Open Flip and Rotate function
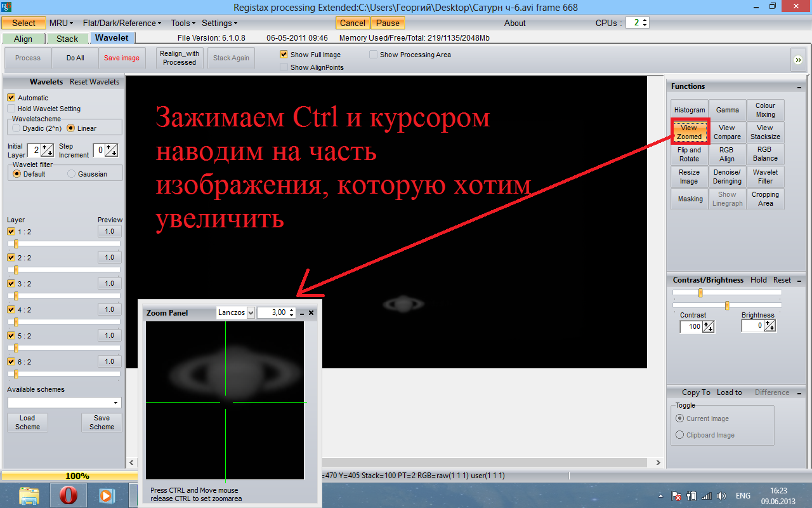This screenshot has height=508, width=812. pyautogui.click(x=690, y=154)
